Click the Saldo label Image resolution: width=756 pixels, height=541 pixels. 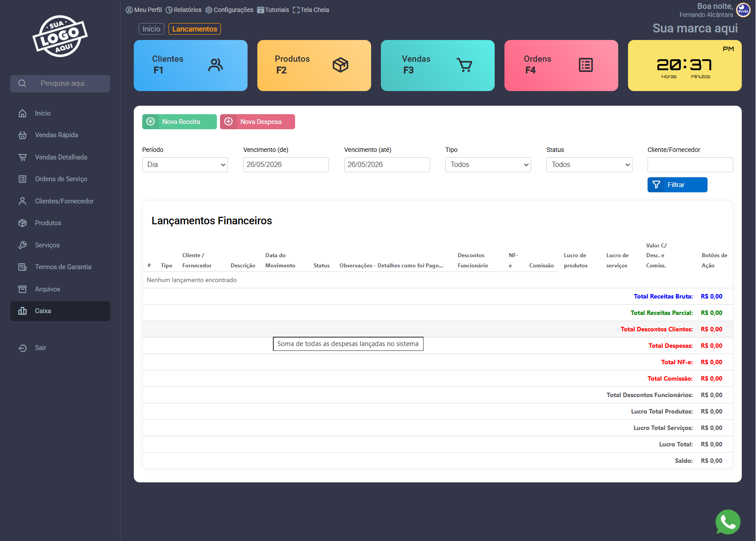click(684, 461)
